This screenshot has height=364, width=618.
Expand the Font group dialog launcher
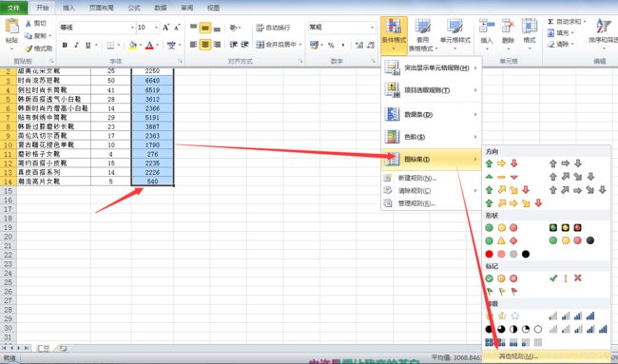click(x=180, y=61)
